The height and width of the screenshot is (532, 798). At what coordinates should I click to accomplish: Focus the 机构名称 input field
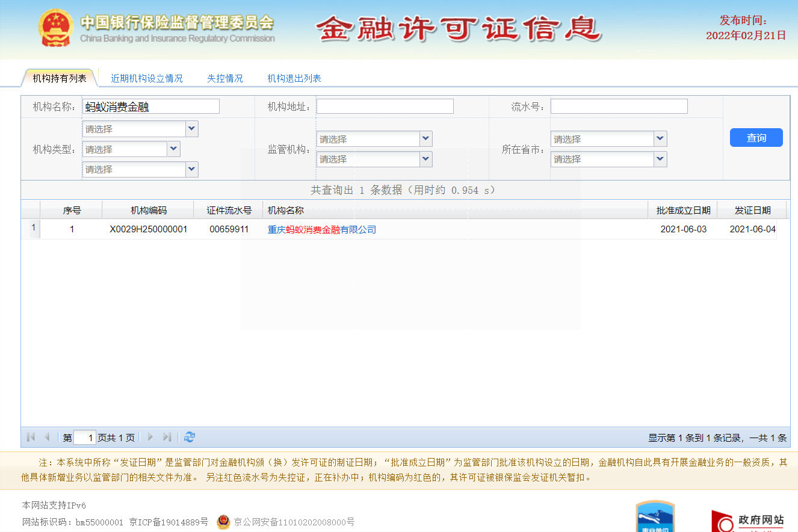tap(151, 107)
